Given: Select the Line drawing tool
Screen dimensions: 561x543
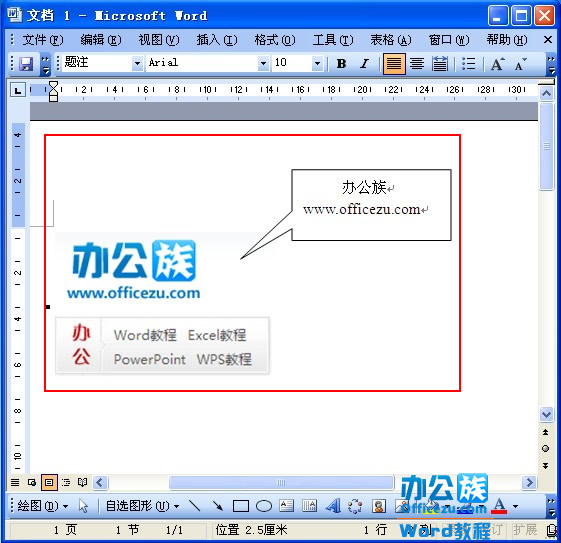Looking at the screenshot, I should tap(194, 506).
